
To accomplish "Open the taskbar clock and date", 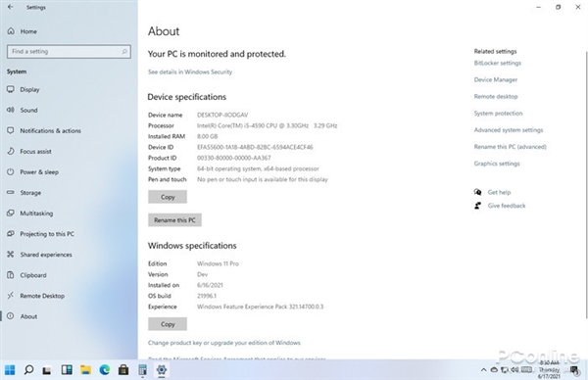I will 549,370.
